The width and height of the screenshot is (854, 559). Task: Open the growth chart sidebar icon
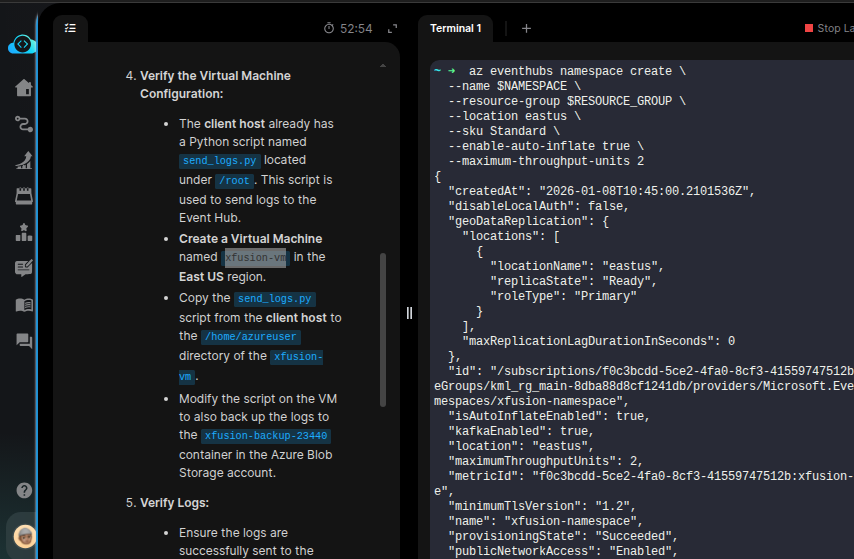[24, 160]
